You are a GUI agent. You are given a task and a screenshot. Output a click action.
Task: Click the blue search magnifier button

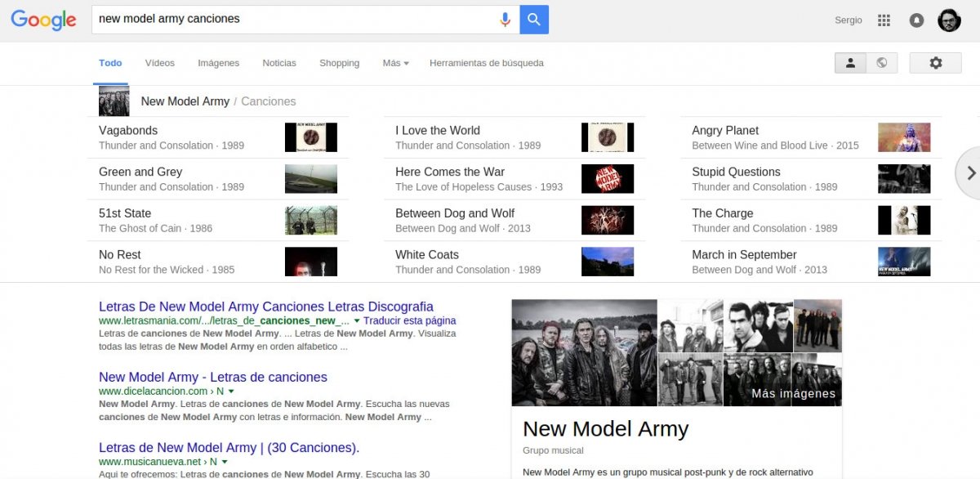534,20
